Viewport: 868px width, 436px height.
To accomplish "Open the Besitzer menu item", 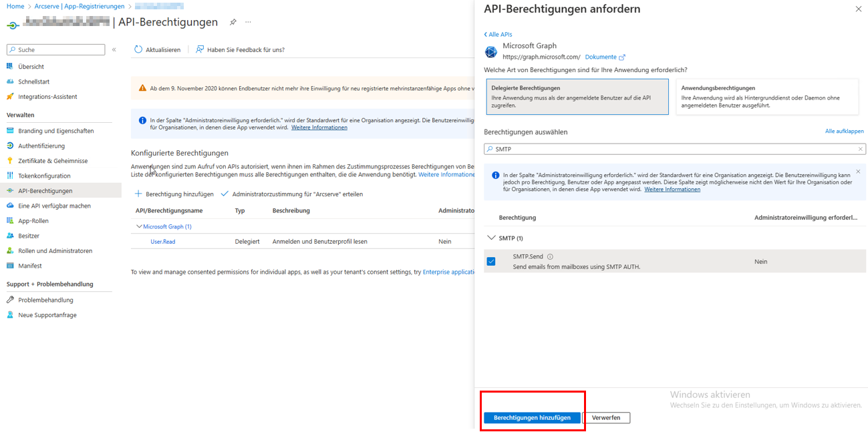I will pyautogui.click(x=29, y=236).
